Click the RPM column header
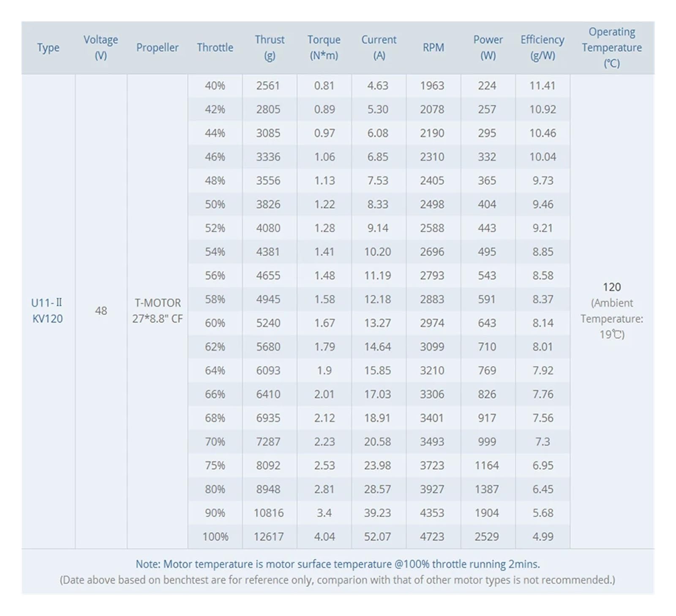 (x=433, y=47)
